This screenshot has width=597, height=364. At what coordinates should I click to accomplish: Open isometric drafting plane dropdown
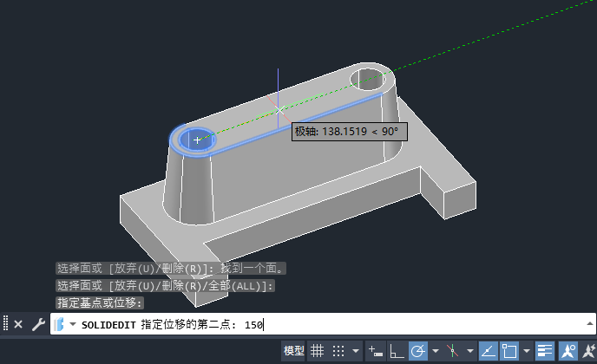click(469, 351)
